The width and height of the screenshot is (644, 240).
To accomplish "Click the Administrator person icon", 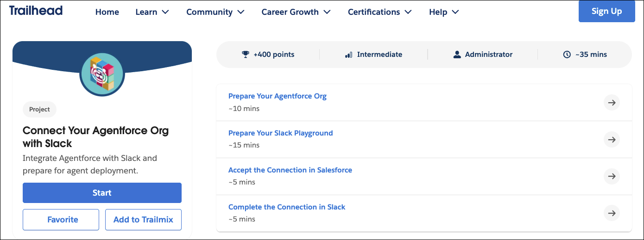I will click(x=457, y=55).
